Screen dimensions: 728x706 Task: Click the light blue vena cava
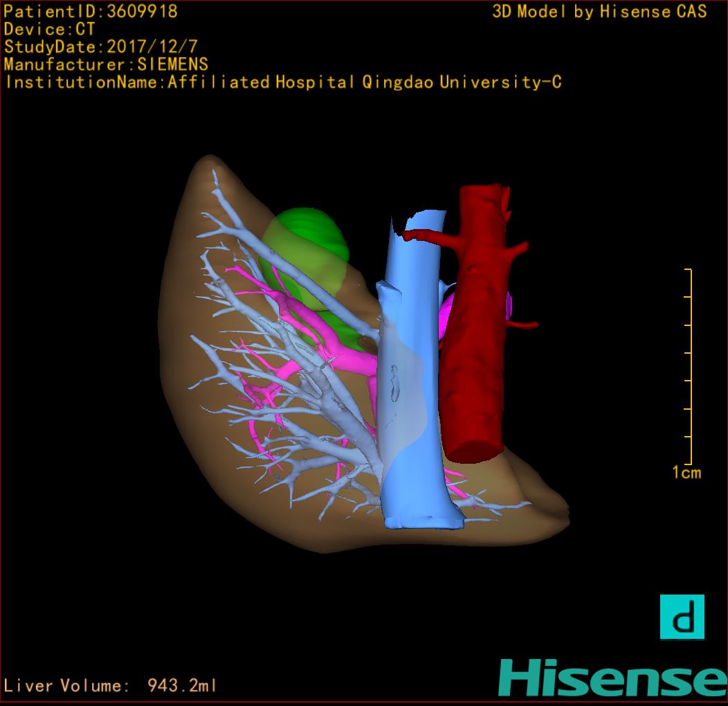click(x=413, y=372)
